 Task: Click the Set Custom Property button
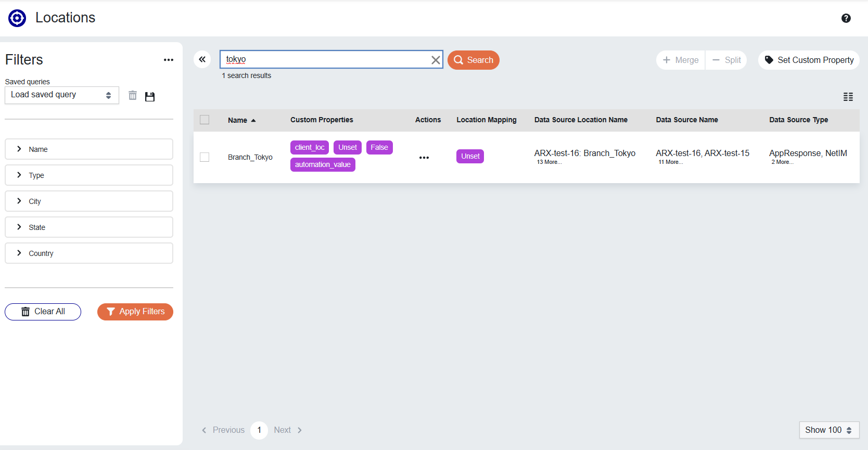tap(808, 60)
